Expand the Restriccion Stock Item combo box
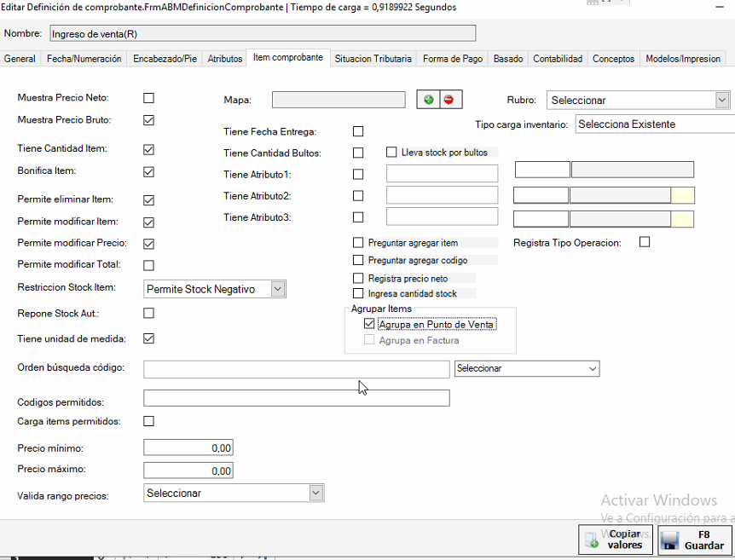 tap(278, 289)
